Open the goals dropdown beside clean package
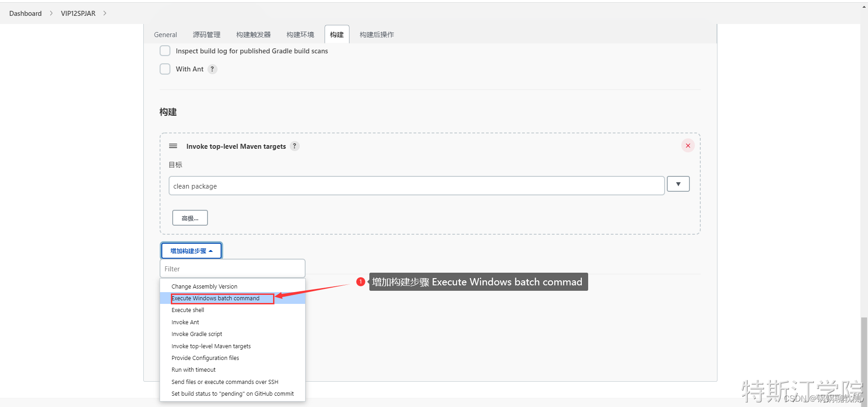The width and height of the screenshot is (868, 407). (x=678, y=184)
